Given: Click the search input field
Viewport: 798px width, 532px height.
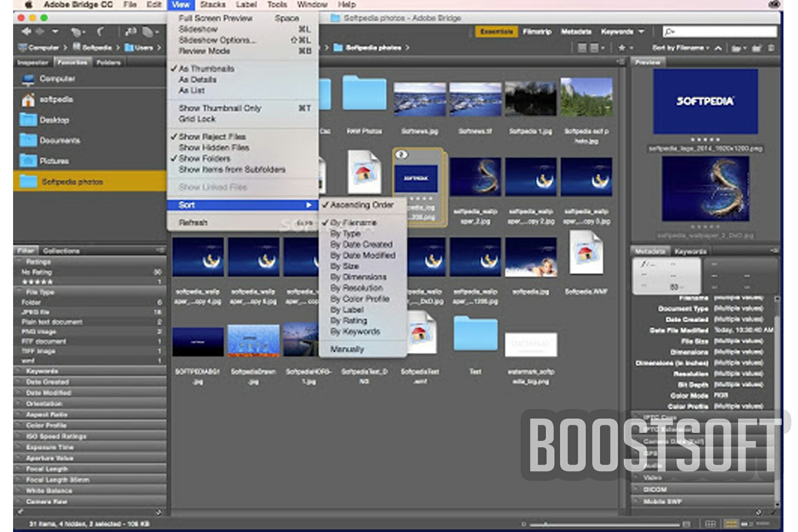Looking at the screenshot, I should [x=719, y=32].
